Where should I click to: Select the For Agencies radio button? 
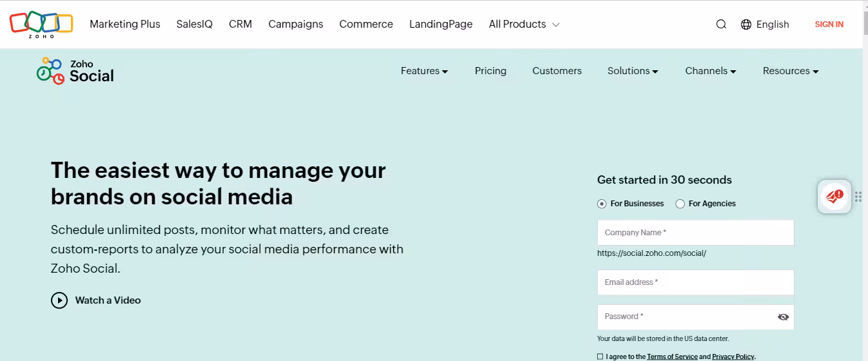pyautogui.click(x=680, y=204)
